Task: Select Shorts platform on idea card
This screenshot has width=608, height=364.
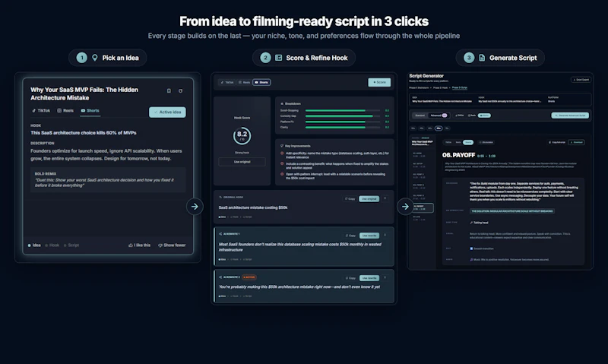Action: click(x=90, y=110)
